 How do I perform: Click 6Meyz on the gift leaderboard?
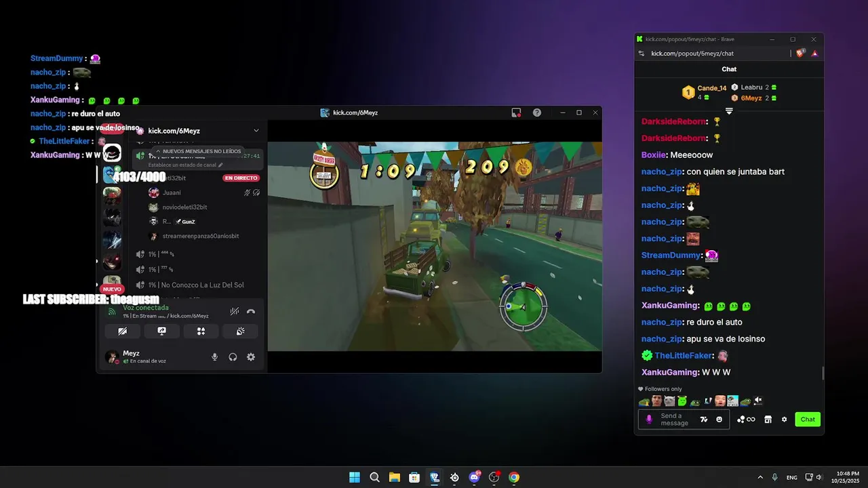coord(751,98)
